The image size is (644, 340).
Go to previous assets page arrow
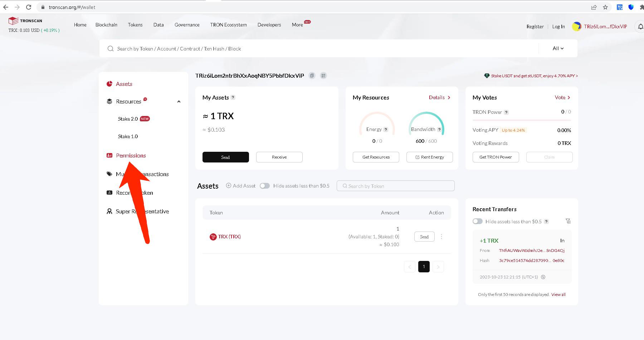pos(410,267)
